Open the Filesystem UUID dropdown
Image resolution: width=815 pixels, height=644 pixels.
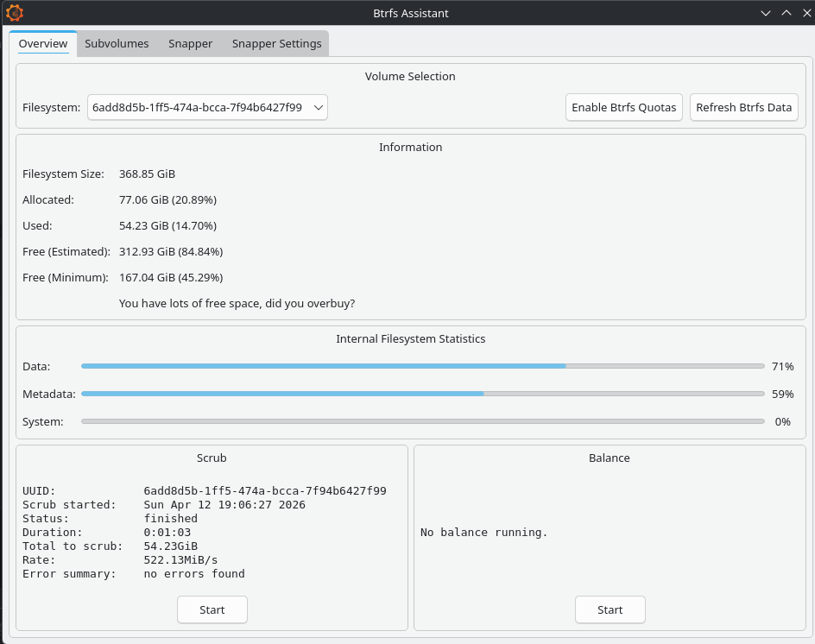(x=207, y=108)
